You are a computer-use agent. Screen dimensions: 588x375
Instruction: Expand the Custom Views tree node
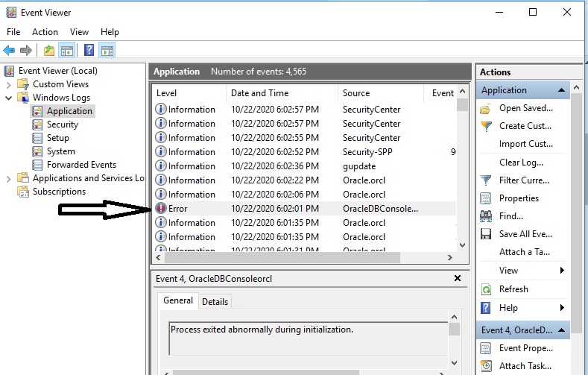tap(9, 84)
